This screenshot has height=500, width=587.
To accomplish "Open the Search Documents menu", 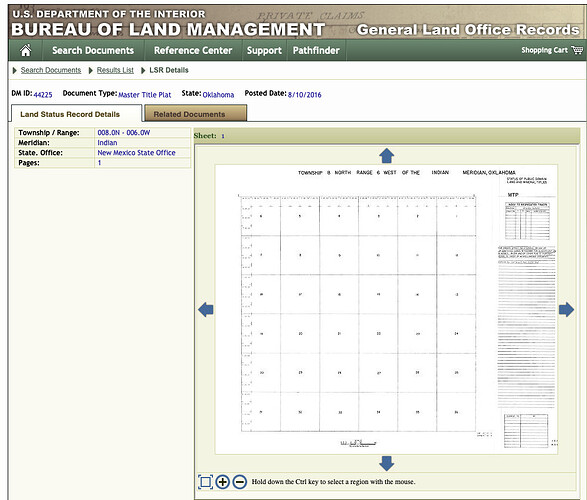I will coord(93,51).
